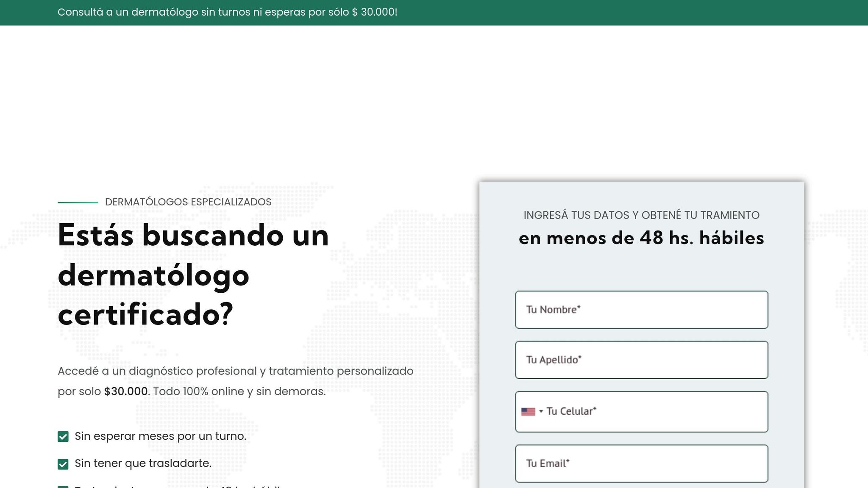Click the paragraph 'Accedé a un diagnóstico profesional'
This screenshot has height=488, width=868.
[x=236, y=381]
